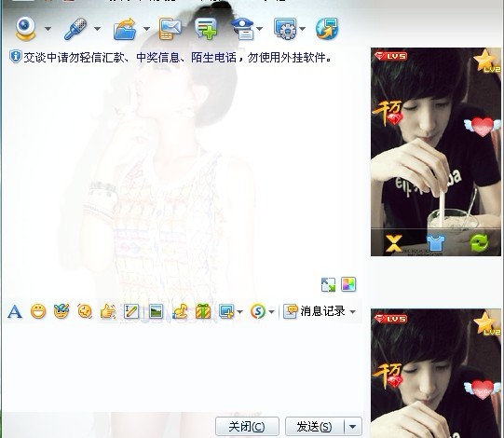Screen dimensions: 504x438
Task: Open 消息记录 message history
Action: (x=314, y=311)
